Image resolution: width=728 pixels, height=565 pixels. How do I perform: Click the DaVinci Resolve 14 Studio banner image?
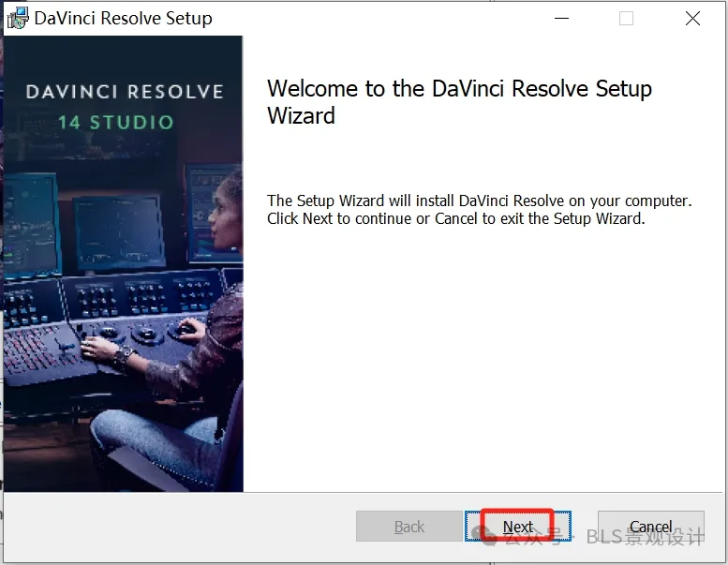coord(123,263)
